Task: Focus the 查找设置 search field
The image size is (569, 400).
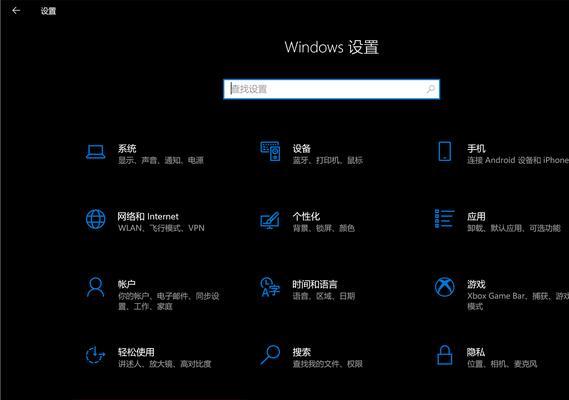Action: click(331, 89)
